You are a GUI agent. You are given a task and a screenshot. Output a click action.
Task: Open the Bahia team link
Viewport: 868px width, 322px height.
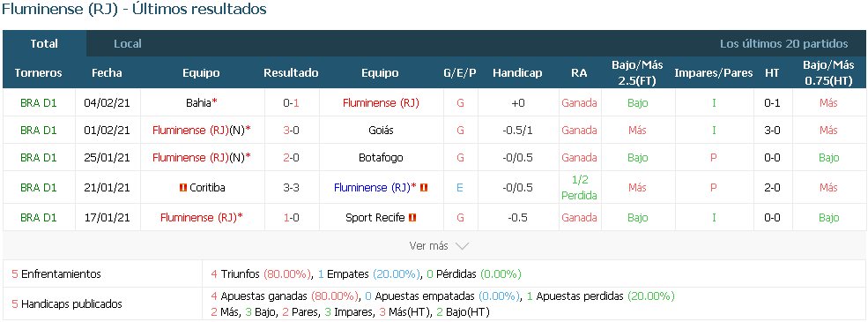(x=199, y=102)
